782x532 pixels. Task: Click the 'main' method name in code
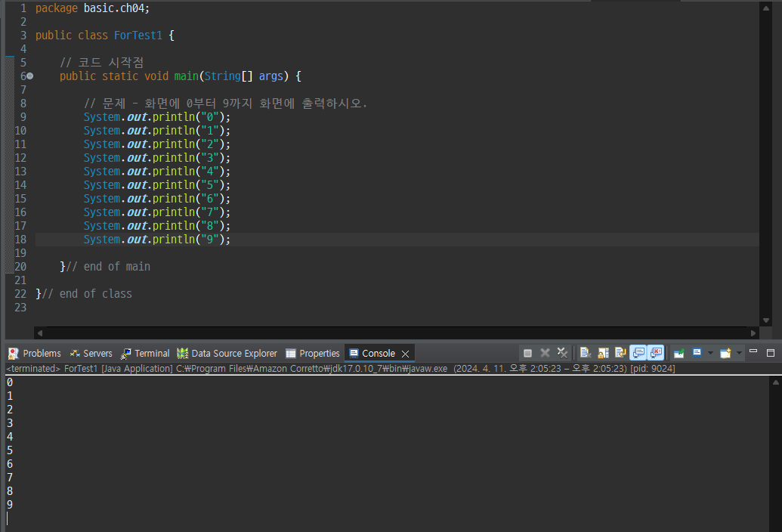point(186,76)
